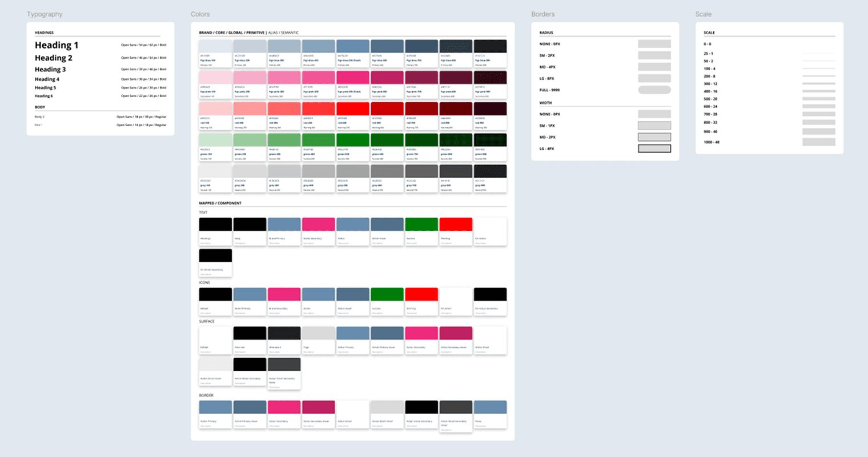Select the blue 500 (Brand) primary swatch
This screenshot has height=457, width=868.
pyautogui.click(x=352, y=53)
